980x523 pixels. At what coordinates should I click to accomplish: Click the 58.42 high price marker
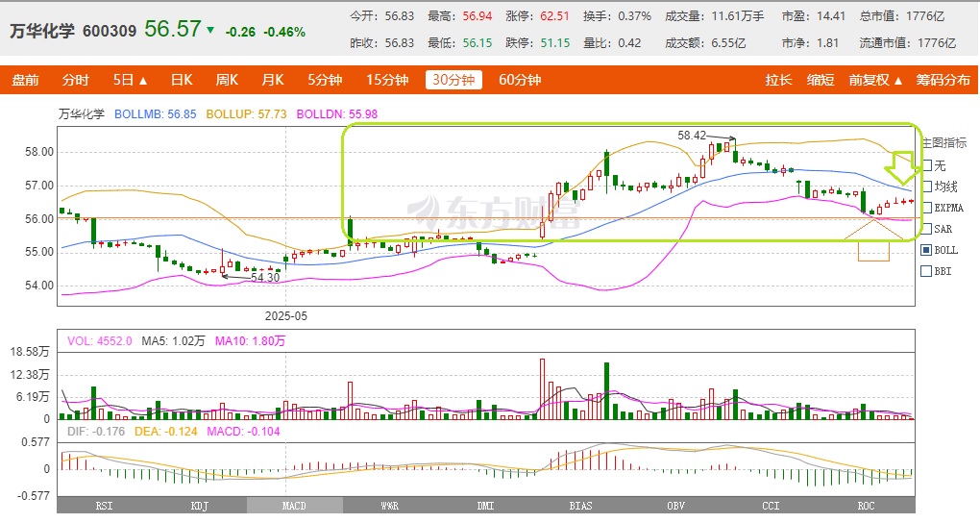[x=692, y=136]
